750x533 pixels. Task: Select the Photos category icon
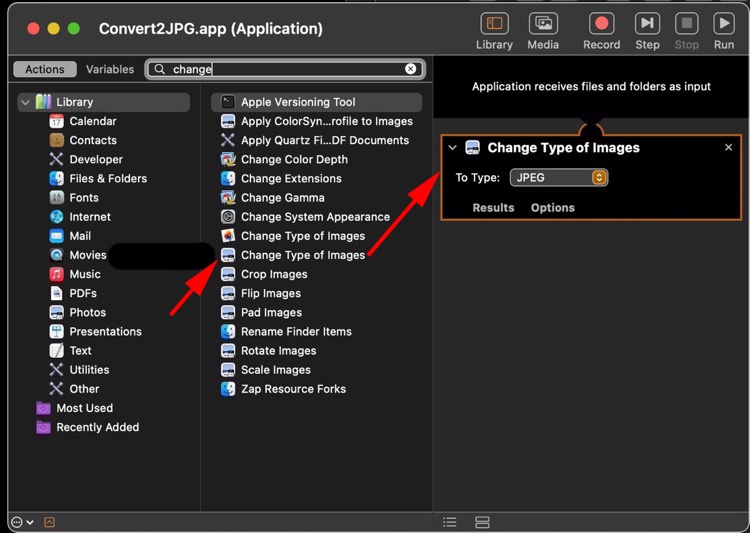(x=56, y=312)
